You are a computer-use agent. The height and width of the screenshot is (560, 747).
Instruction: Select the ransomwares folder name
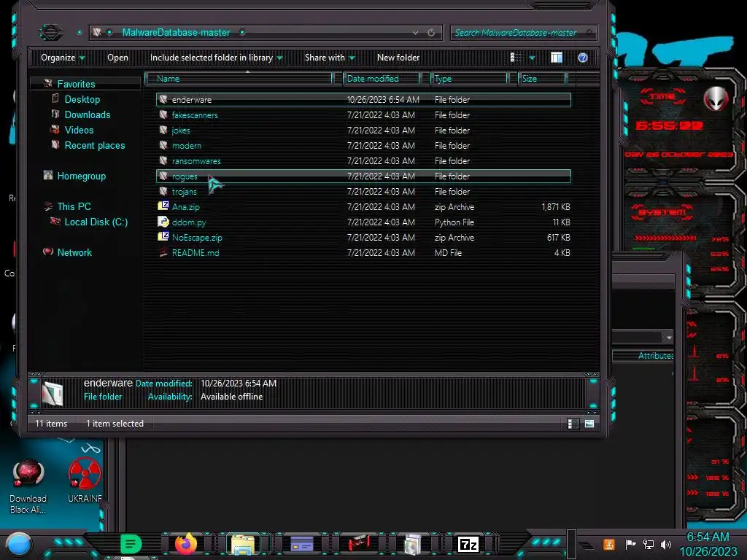coord(196,161)
